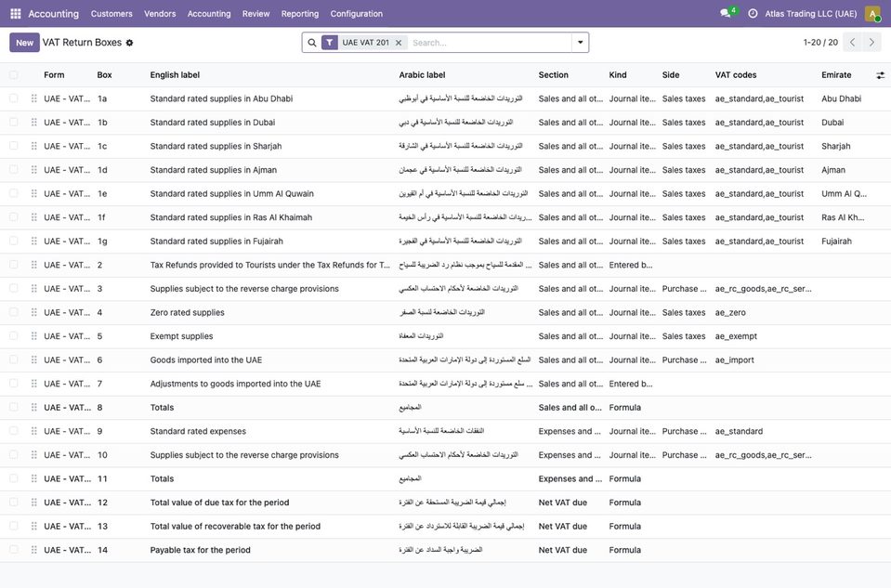The image size is (891, 588).
Task: Open the Reporting menu
Action: click(x=300, y=14)
